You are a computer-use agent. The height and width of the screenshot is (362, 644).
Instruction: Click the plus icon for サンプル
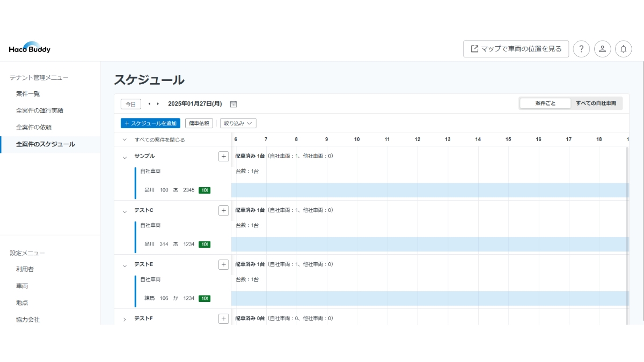point(223,156)
